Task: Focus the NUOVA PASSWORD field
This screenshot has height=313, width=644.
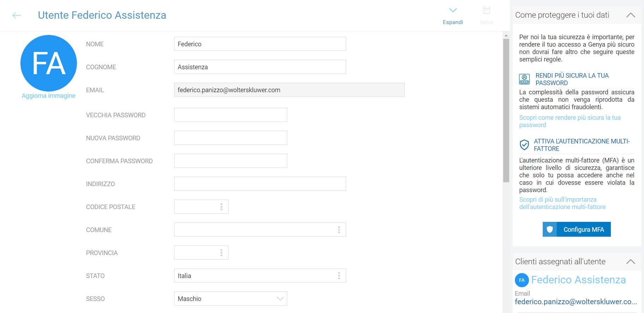Action: point(230,138)
